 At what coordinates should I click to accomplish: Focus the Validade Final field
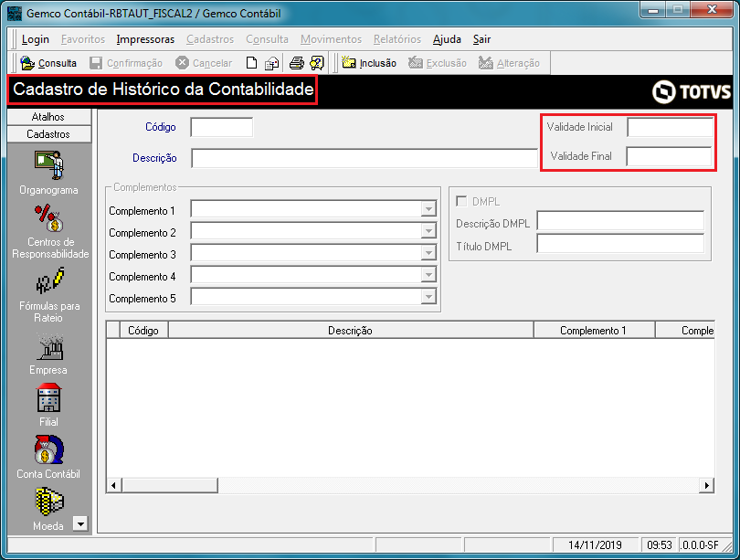coord(670,156)
